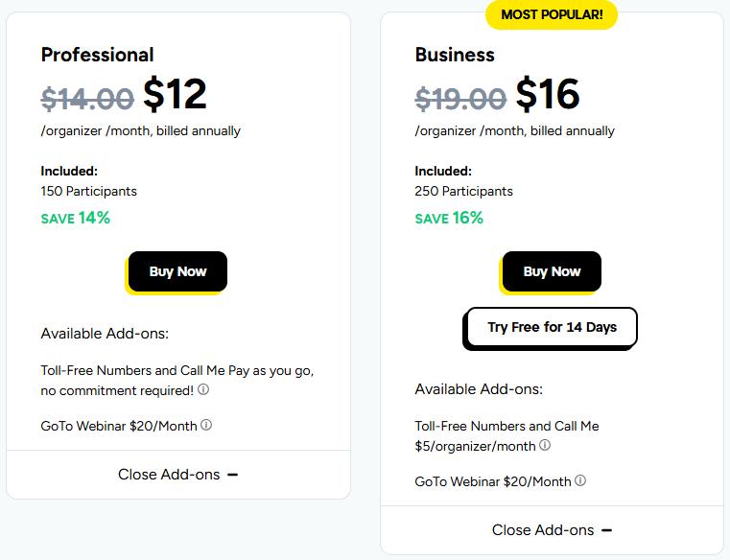The image size is (730, 560).
Task: Click the crossed-out $19.00 price
Action: 460,98
